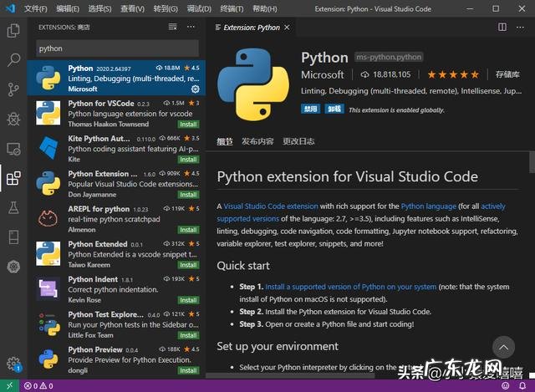This screenshot has width=535, height=392.
Task: Select the Python Test Explorer list entry
Action: coord(116,324)
